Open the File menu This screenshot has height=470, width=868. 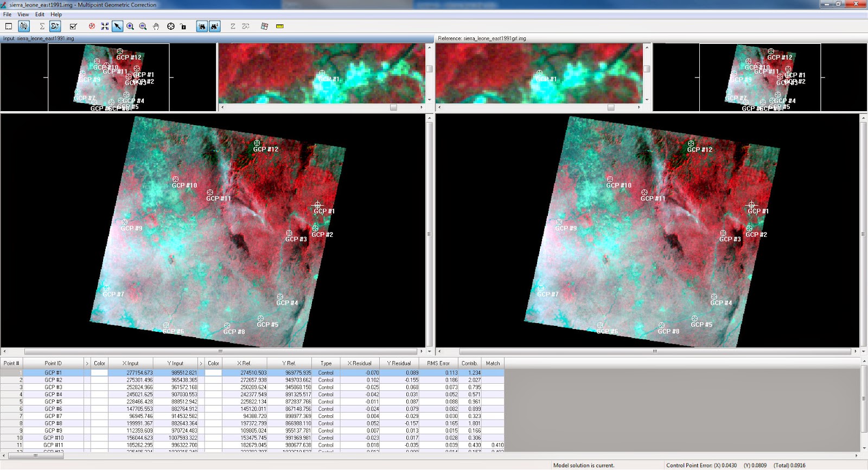click(7, 15)
